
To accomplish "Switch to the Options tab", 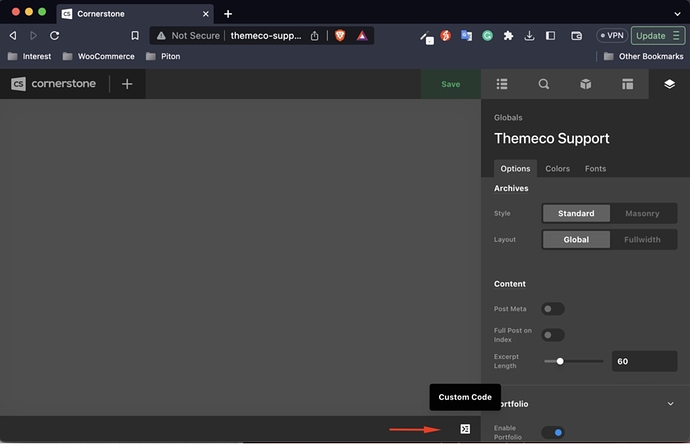I will pos(515,169).
